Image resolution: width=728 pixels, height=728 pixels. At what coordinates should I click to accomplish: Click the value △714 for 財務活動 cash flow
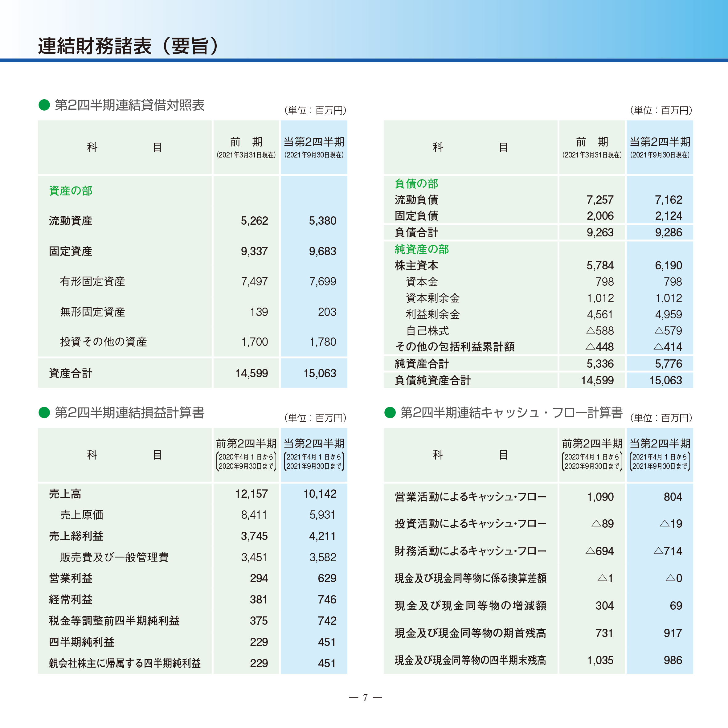tap(668, 551)
